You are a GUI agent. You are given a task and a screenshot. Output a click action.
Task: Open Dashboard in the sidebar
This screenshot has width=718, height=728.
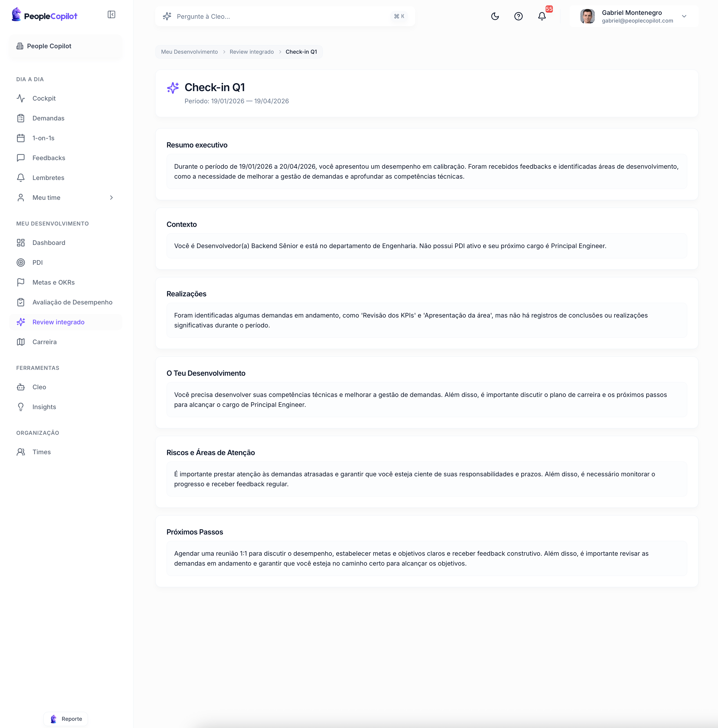click(66, 243)
